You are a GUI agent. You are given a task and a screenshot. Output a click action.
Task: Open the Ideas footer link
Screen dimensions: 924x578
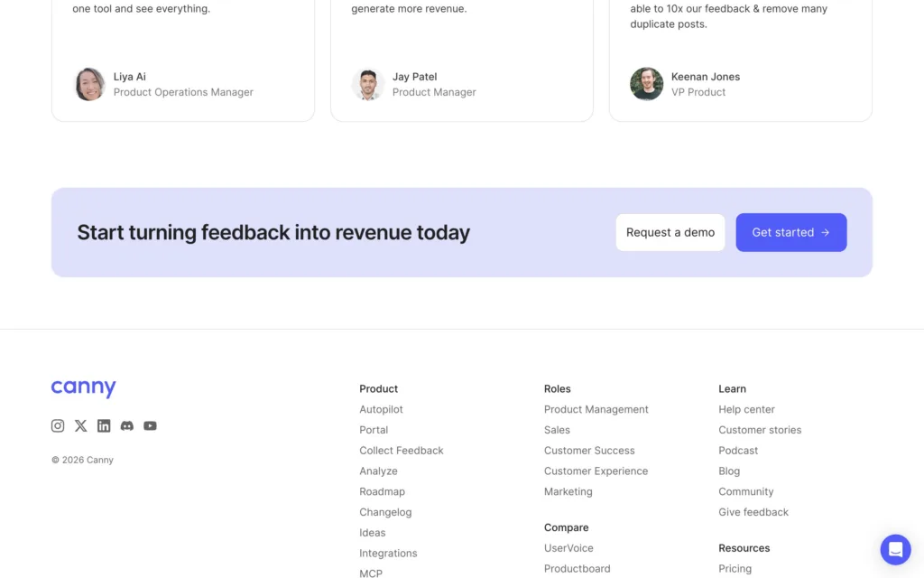[x=373, y=533]
